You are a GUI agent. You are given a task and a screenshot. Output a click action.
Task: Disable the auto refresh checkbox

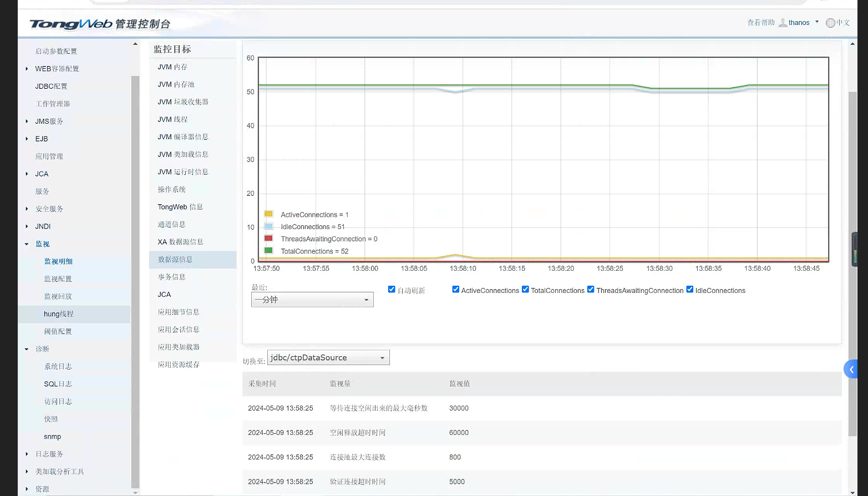click(392, 290)
